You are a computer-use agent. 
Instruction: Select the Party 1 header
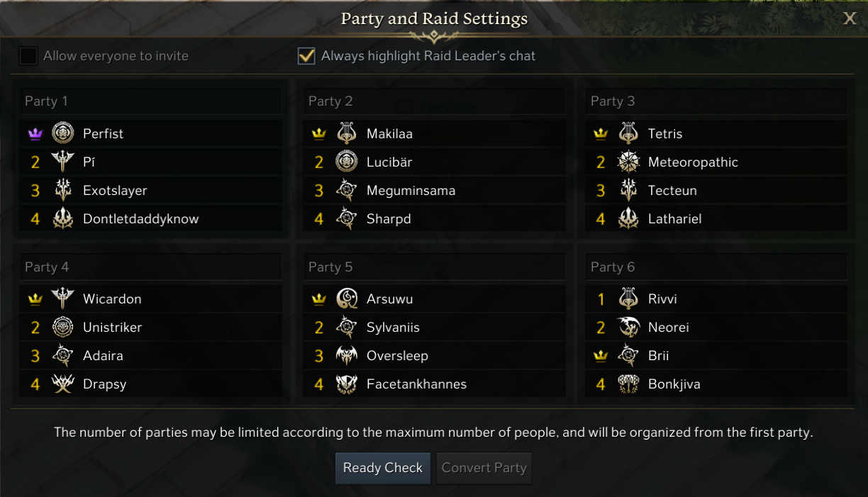pyautogui.click(x=150, y=101)
